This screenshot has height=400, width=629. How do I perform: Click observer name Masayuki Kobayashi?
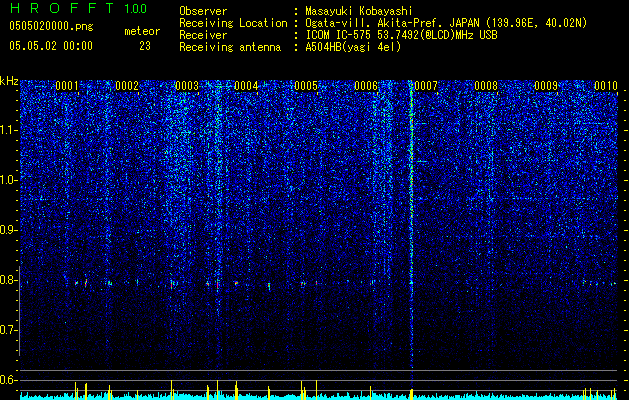pos(359,11)
